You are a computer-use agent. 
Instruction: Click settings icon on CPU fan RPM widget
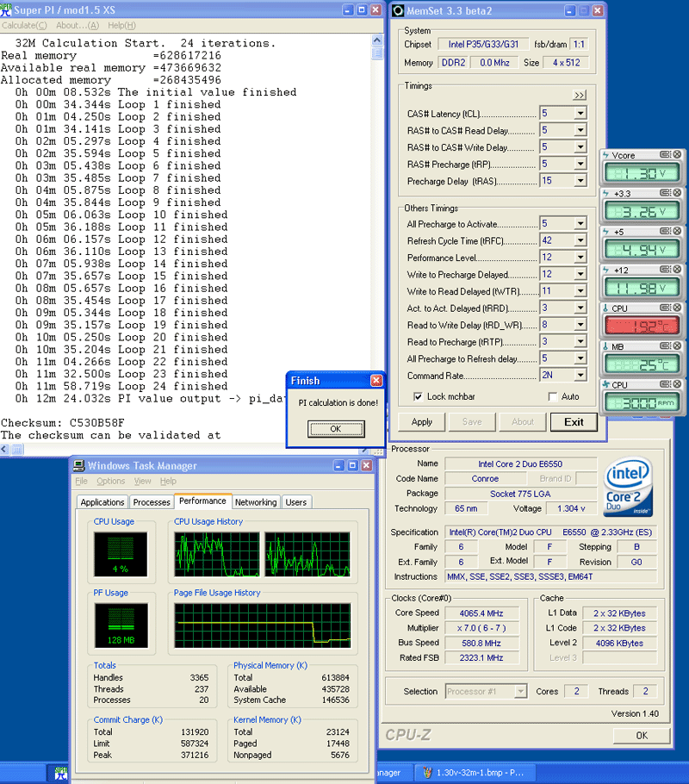coord(665,384)
